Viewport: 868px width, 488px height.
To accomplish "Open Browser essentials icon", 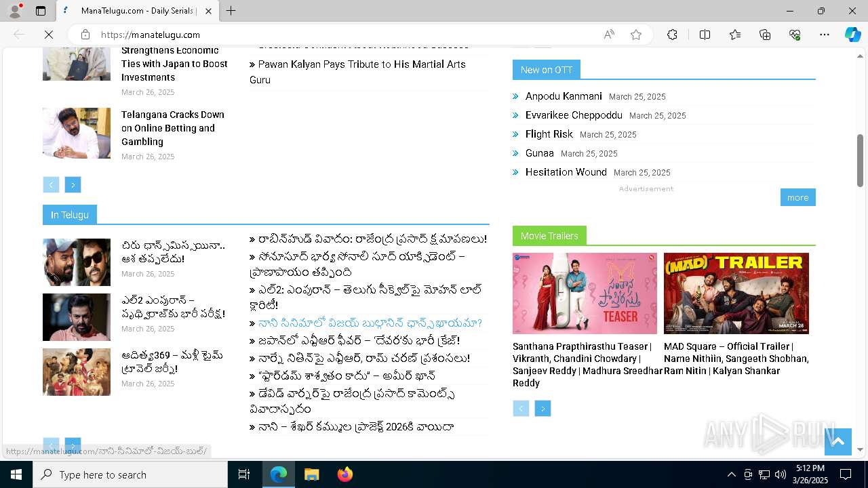I will click(x=795, y=35).
